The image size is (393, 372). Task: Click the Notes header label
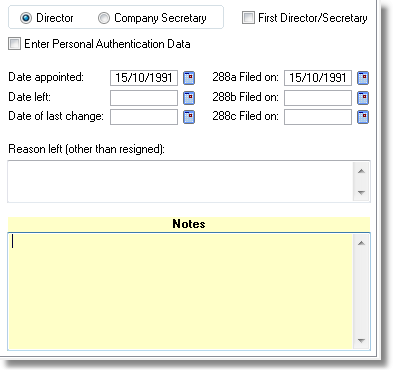(189, 224)
